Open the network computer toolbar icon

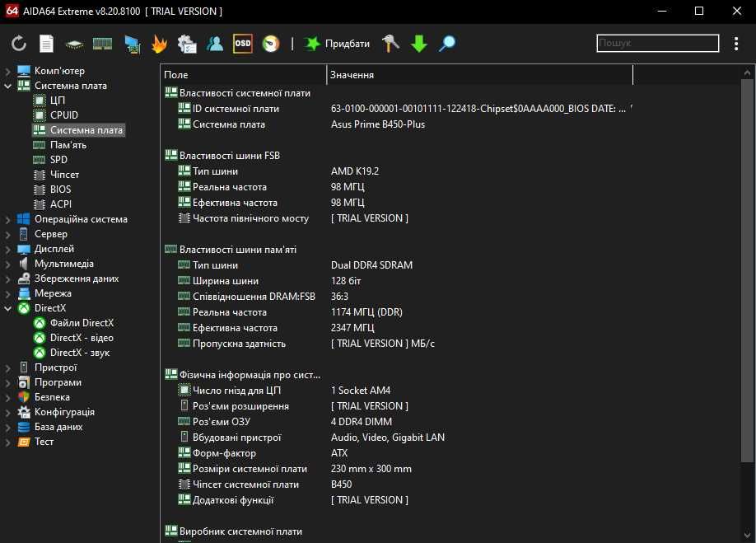click(x=132, y=44)
